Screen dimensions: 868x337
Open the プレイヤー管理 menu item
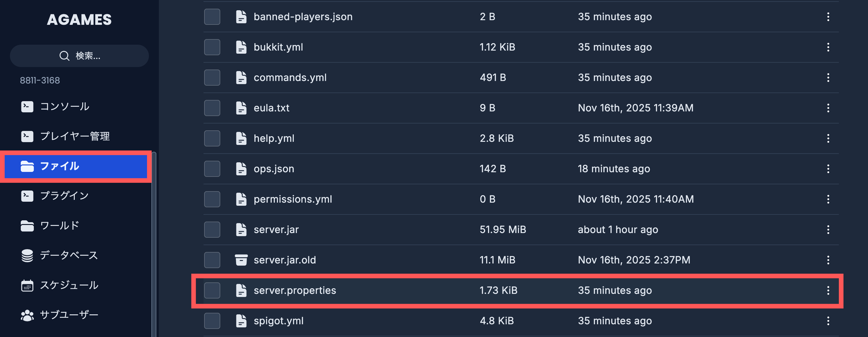coord(74,136)
